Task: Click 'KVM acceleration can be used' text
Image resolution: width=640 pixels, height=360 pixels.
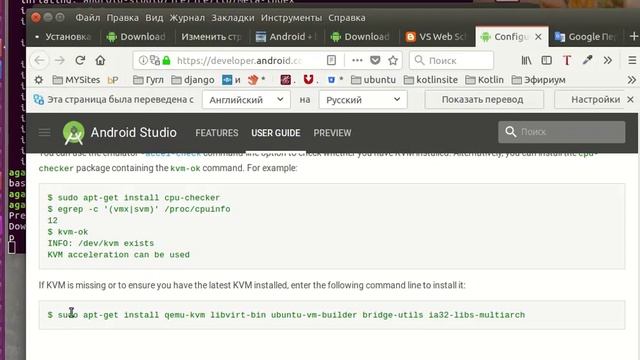Action: coord(118,255)
